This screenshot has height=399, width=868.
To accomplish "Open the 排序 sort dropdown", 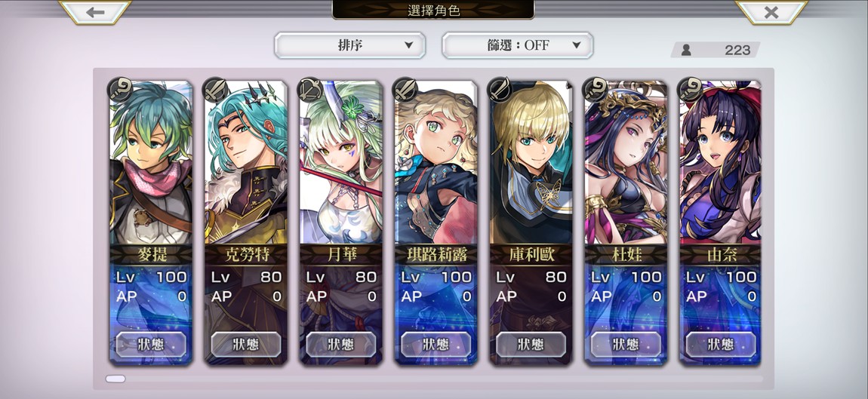I will 350,45.
